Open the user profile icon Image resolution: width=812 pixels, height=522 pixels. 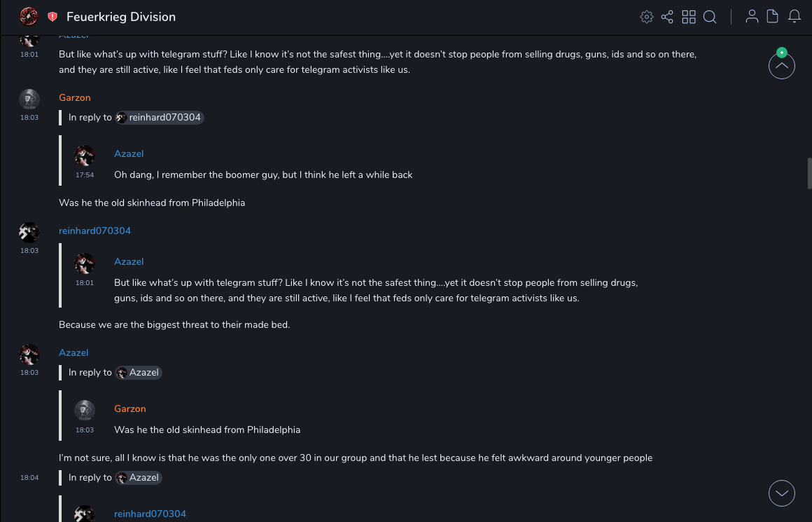tap(752, 17)
